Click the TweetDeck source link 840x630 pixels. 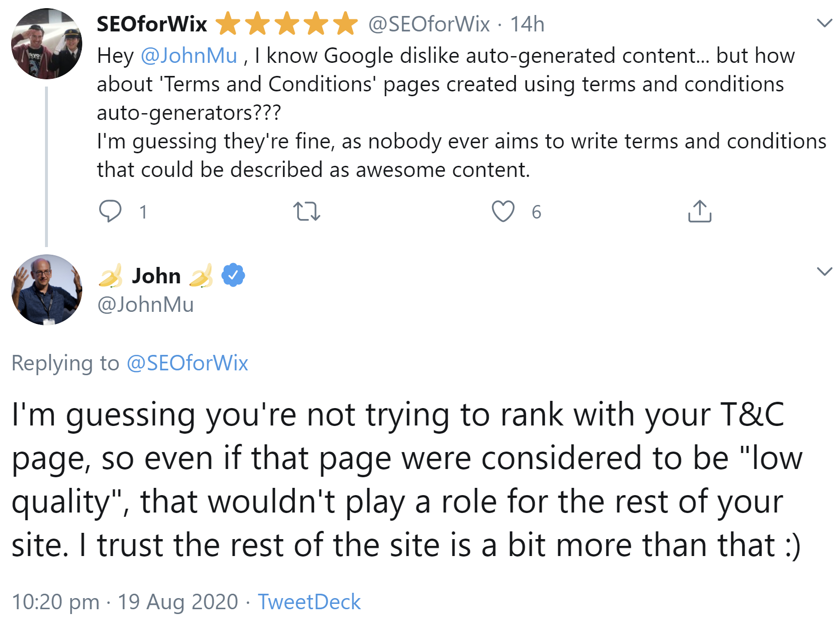309,602
